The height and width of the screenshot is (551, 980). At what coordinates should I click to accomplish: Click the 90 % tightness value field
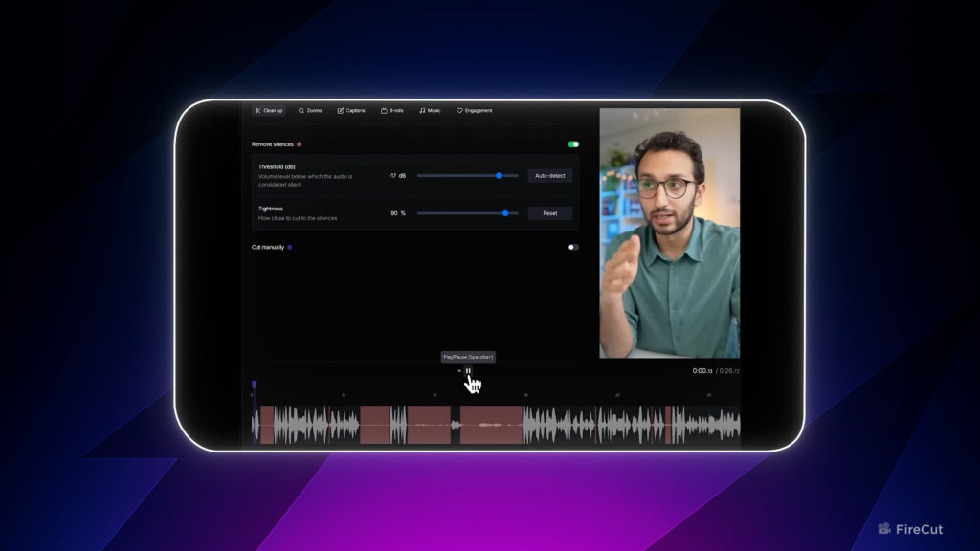pos(397,213)
